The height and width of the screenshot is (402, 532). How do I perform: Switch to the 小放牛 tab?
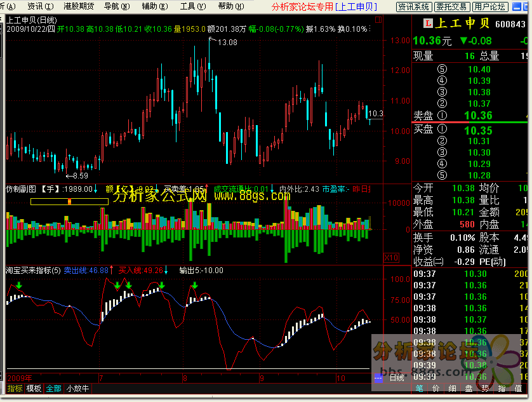[x=77, y=389]
